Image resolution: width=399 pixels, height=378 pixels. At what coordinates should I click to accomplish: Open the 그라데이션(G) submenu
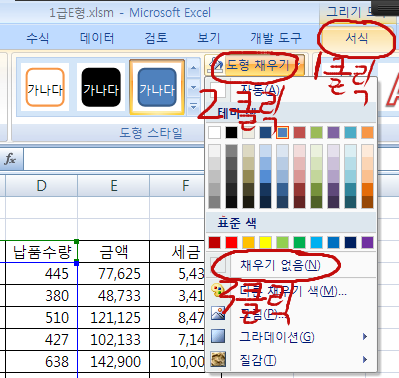[291, 337]
